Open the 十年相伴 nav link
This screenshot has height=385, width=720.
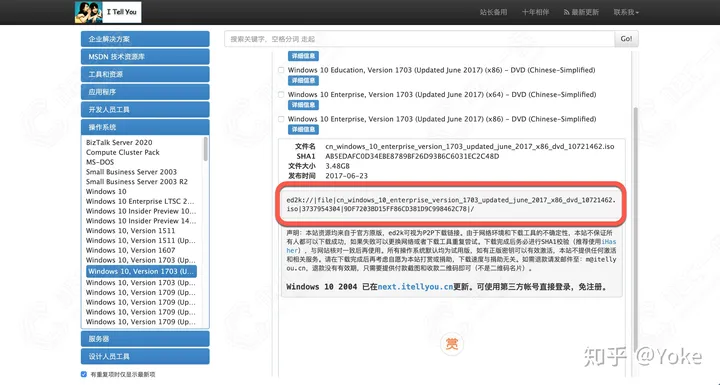click(x=535, y=12)
